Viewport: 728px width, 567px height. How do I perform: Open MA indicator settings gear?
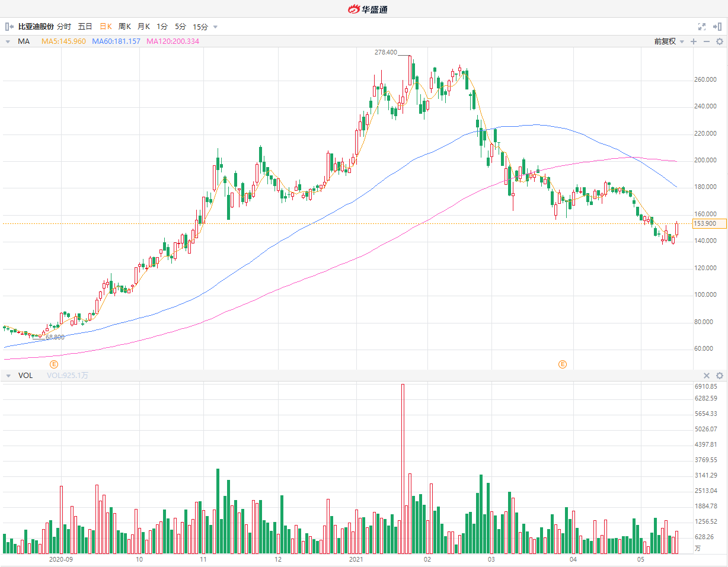(720, 41)
